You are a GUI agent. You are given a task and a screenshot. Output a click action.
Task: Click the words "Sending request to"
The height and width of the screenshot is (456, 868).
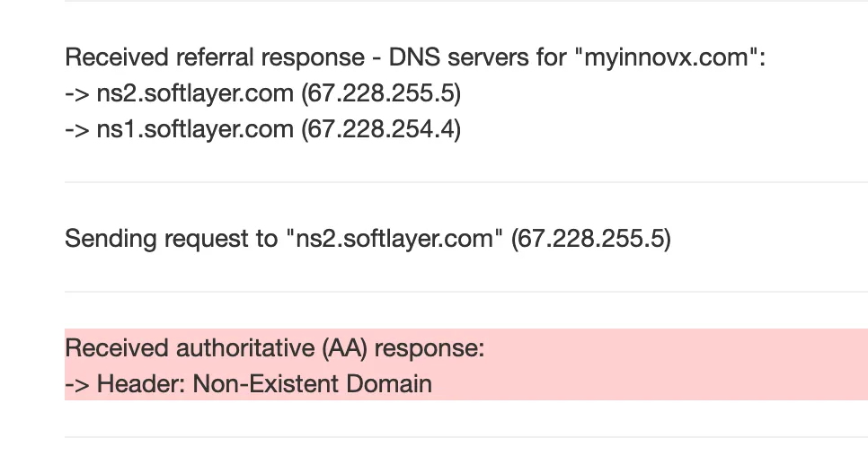click(171, 239)
